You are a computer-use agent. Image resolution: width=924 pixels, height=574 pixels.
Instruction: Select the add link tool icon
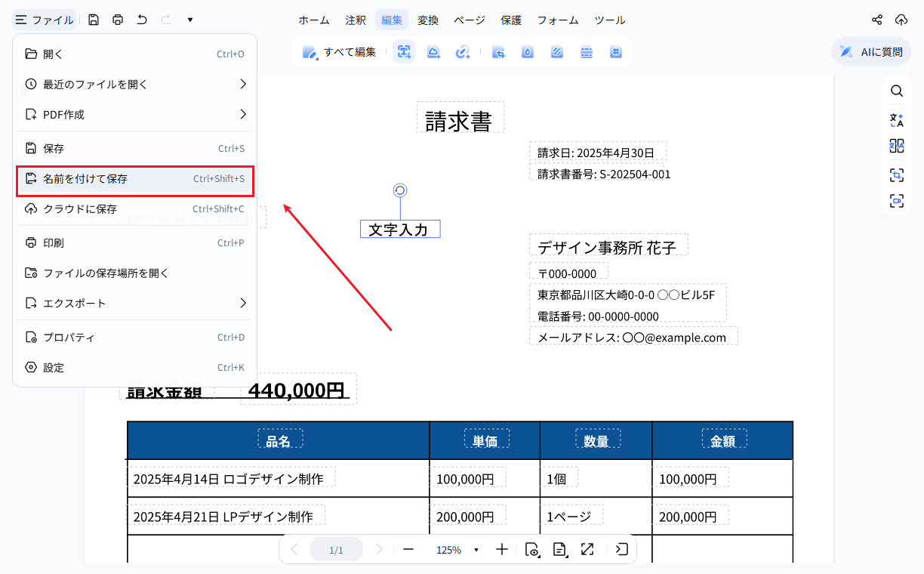click(x=463, y=52)
